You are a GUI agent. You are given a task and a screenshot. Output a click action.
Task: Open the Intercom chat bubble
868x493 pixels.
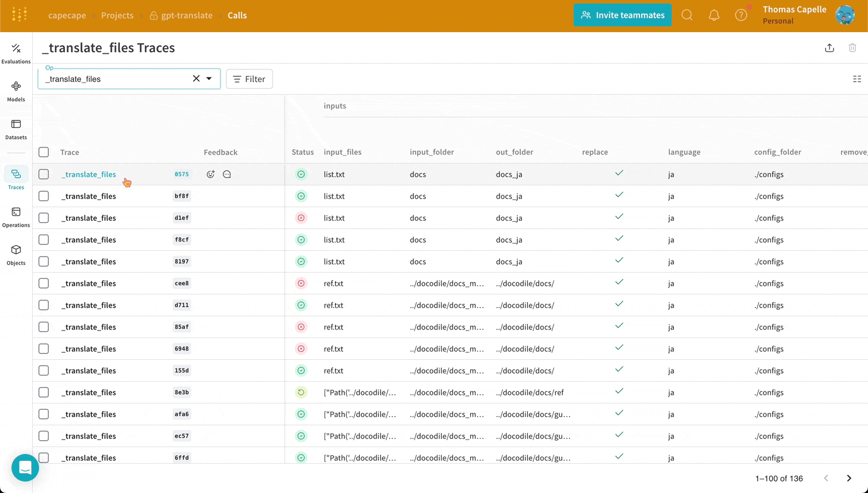coord(25,468)
